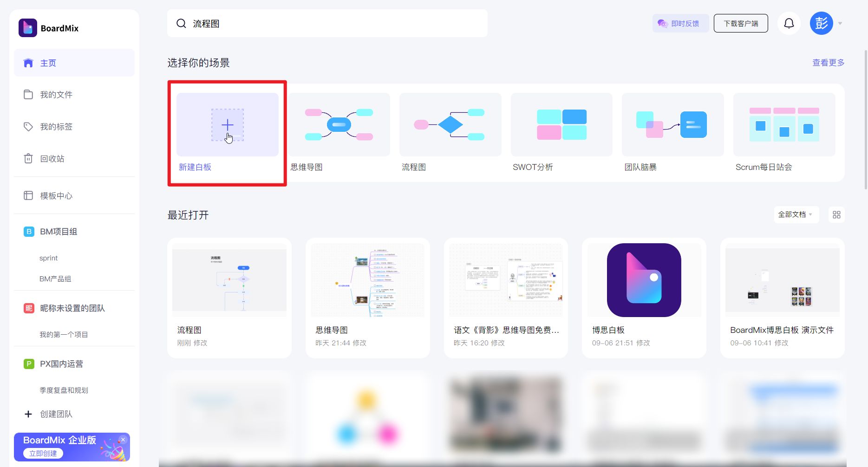The height and width of the screenshot is (467, 868).
Task: Click the 新建白板 label
Action: tap(195, 167)
